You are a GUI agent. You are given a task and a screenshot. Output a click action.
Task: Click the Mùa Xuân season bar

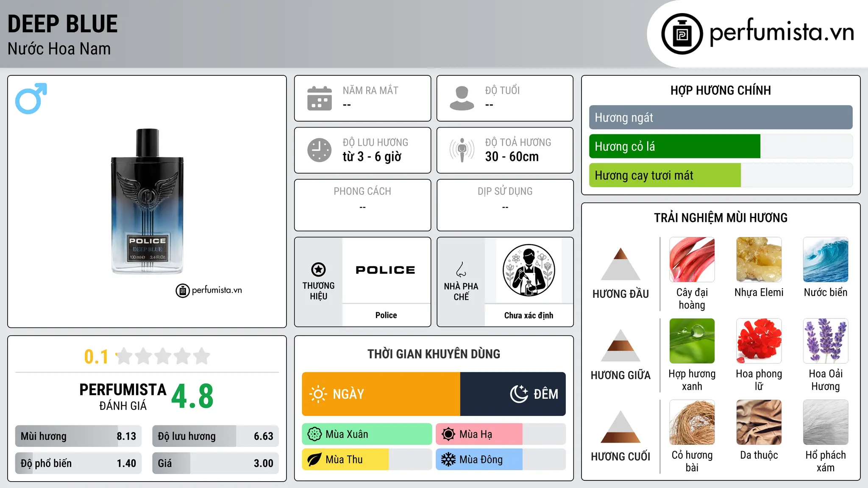(367, 434)
